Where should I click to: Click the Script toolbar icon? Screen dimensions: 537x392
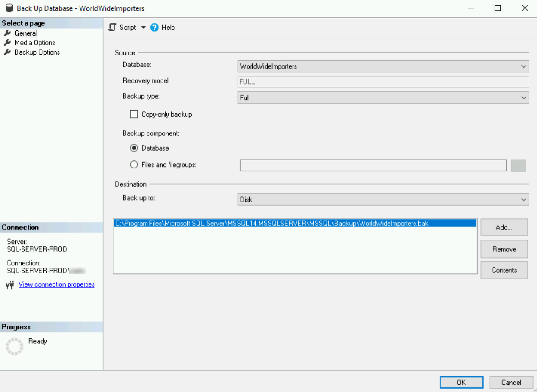(112, 27)
